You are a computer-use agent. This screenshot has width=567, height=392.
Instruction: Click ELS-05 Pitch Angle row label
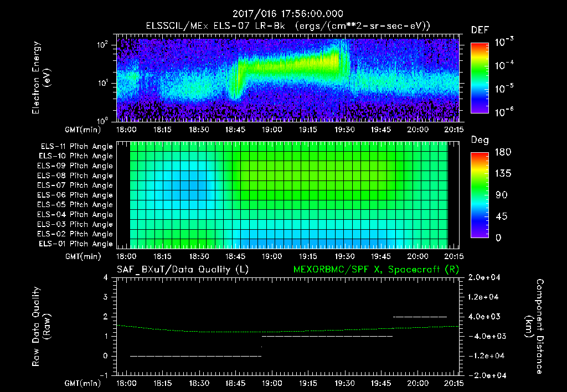click(75, 205)
